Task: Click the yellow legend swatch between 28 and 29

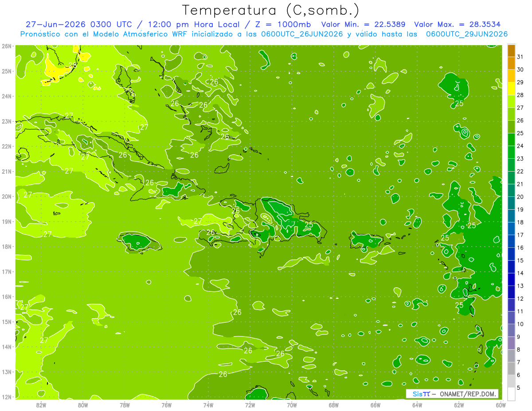Action: click(x=511, y=89)
